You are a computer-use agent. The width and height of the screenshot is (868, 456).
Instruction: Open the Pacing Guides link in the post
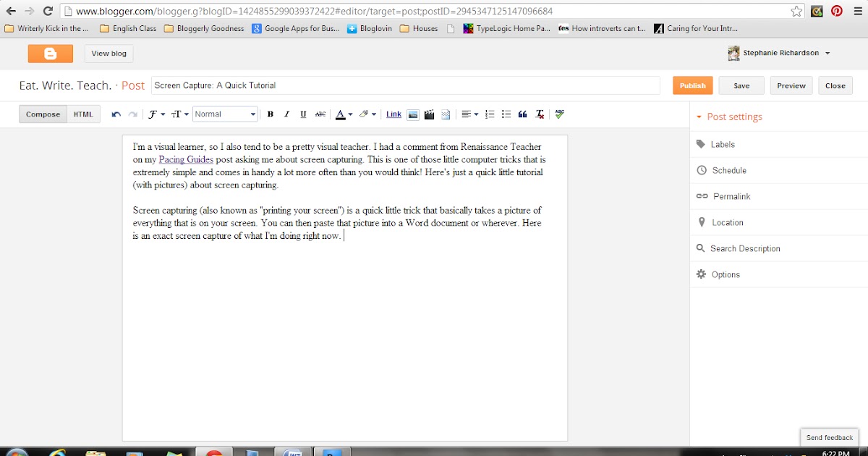(186, 159)
